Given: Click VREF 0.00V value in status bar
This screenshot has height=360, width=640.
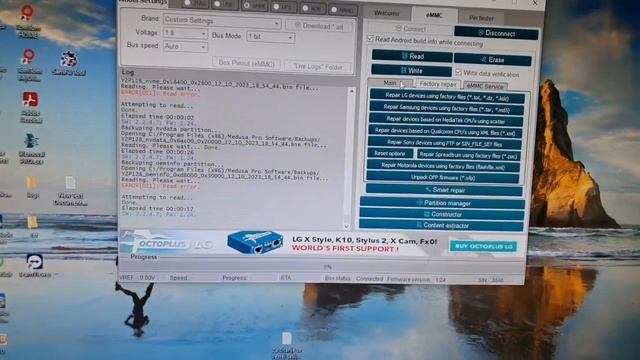Looking at the screenshot, I should click(147, 278).
